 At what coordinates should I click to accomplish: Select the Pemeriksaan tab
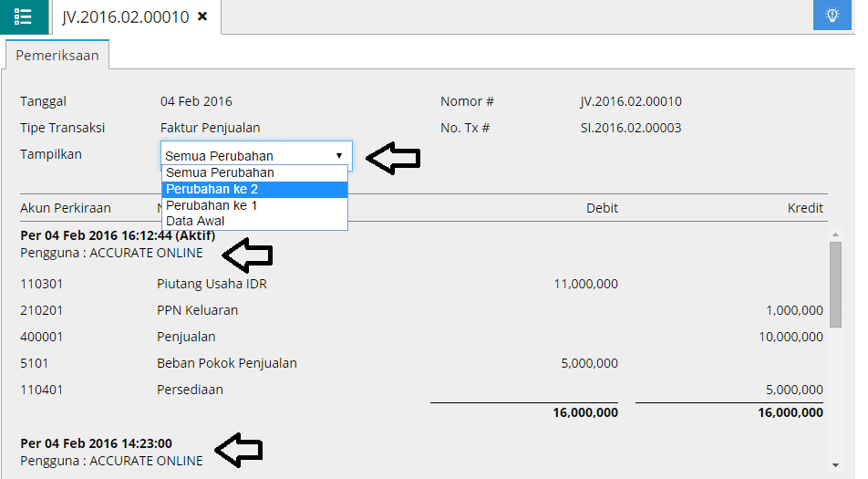(x=57, y=55)
